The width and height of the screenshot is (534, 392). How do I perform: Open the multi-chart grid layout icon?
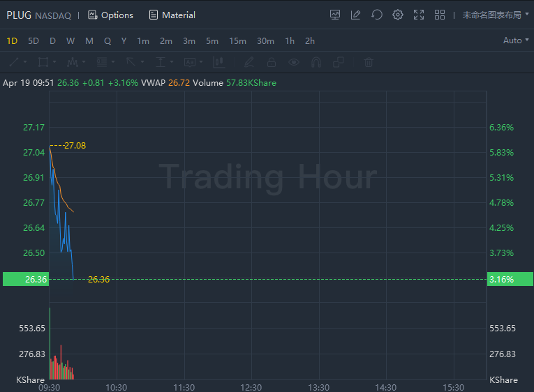(440, 15)
